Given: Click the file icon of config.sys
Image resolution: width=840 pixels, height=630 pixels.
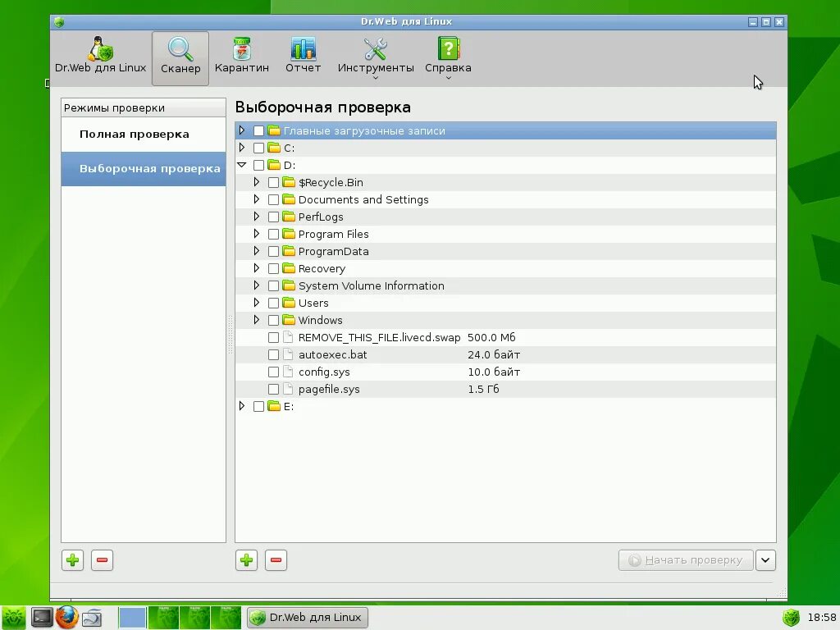Looking at the screenshot, I should (x=288, y=372).
